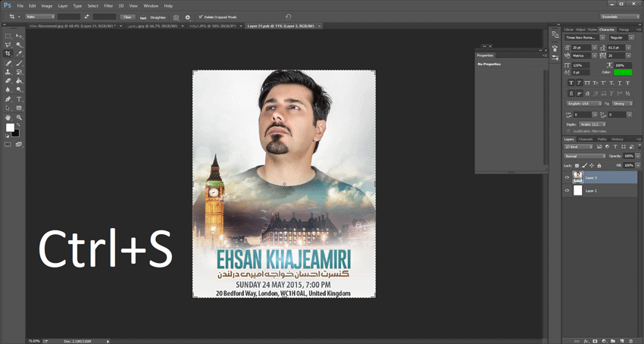The image size is (644, 344).
Task: Select the History Brush tool
Action: coord(19,72)
